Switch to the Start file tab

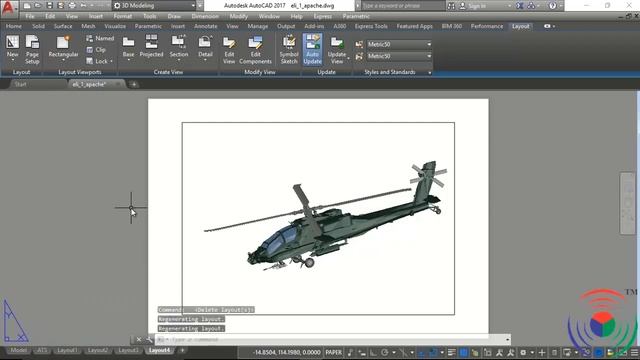[x=20, y=84]
